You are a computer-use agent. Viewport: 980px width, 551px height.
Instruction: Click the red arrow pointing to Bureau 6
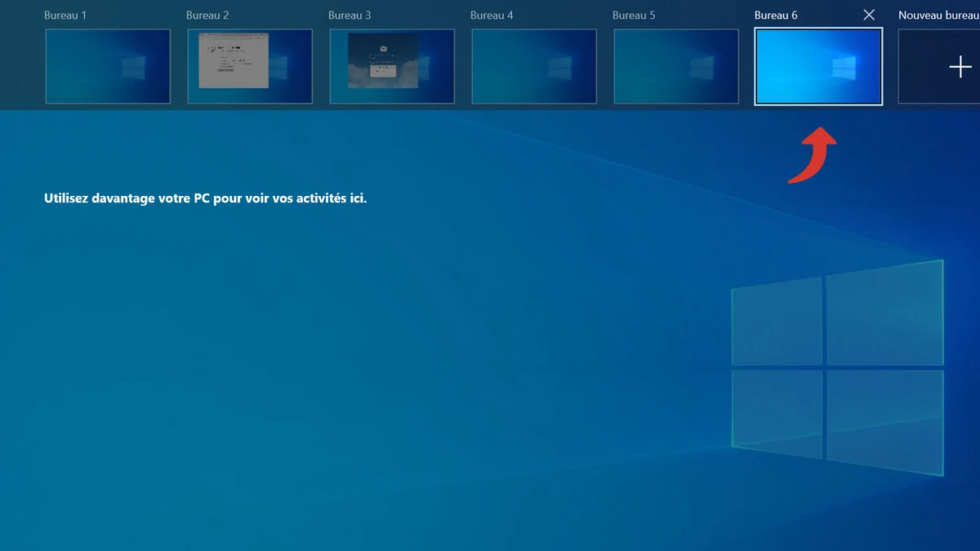click(813, 155)
